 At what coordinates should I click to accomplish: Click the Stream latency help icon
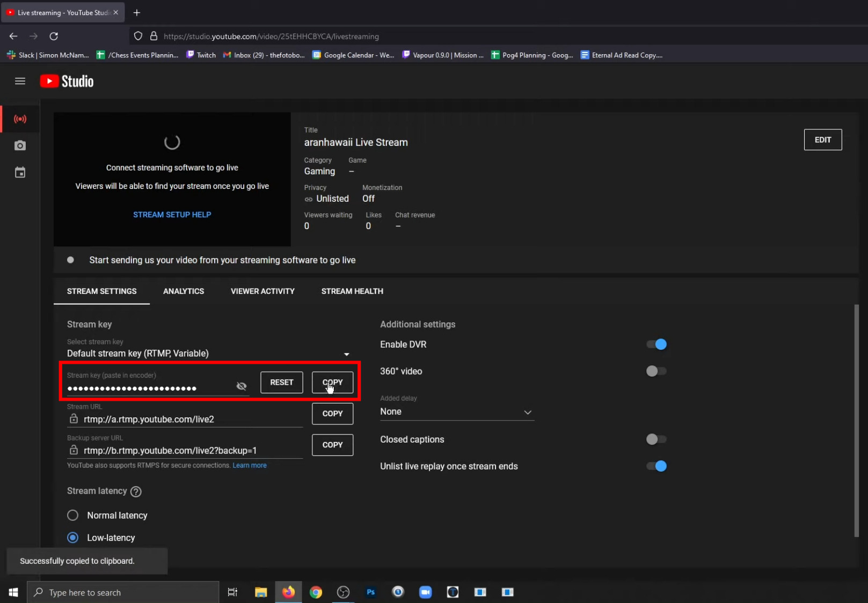coord(136,491)
